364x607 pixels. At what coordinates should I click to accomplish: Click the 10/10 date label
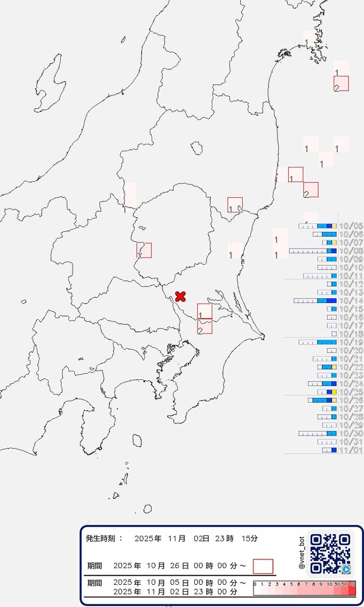pyautogui.click(x=351, y=267)
